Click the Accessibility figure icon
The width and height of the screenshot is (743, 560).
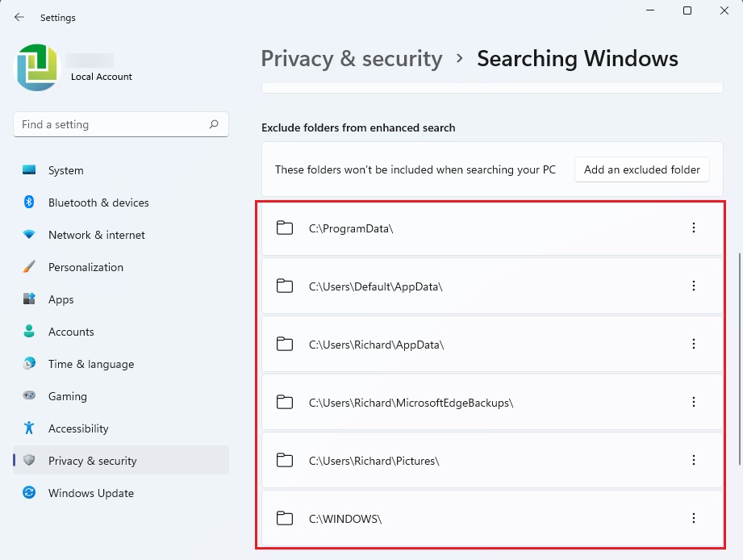click(x=29, y=428)
